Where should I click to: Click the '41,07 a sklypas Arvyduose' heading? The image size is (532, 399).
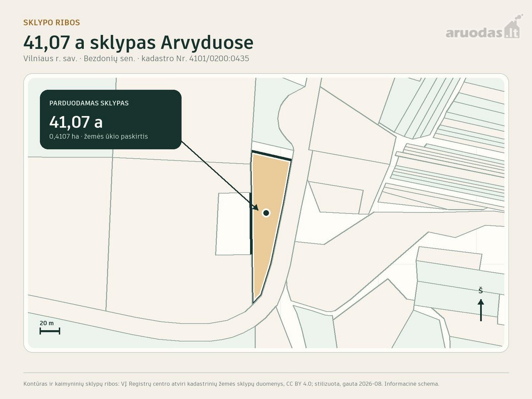[138, 43]
